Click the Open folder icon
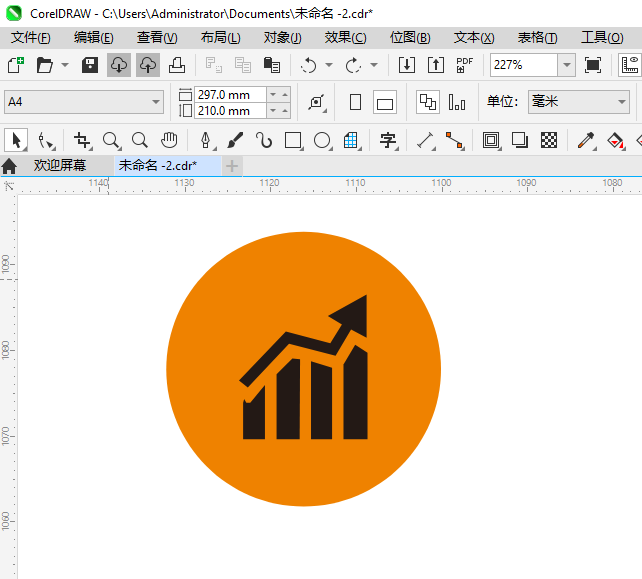Viewport: 642px width, 579px height. tap(44, 65)
